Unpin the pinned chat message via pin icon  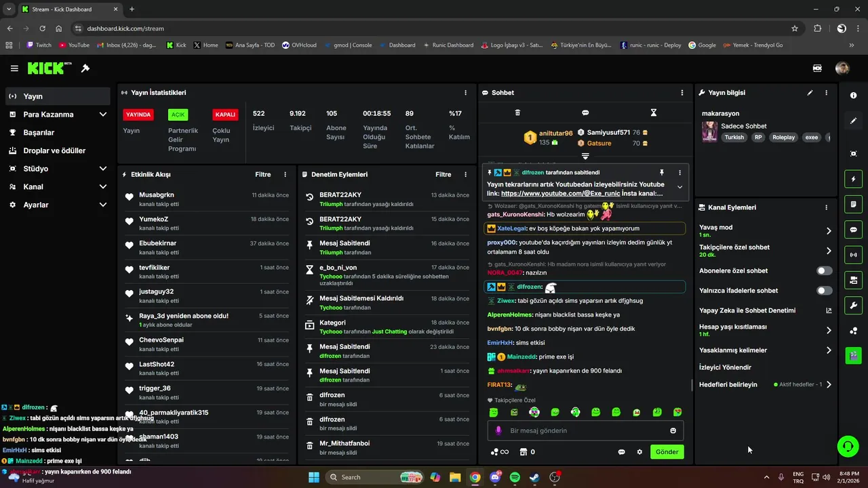[662, 173]
